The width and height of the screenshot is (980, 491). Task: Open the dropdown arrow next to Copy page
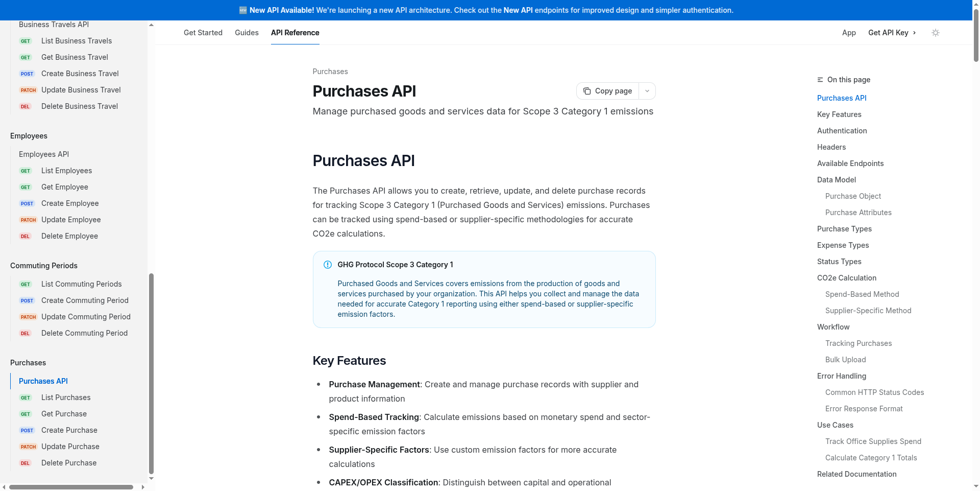coord(647,91)
